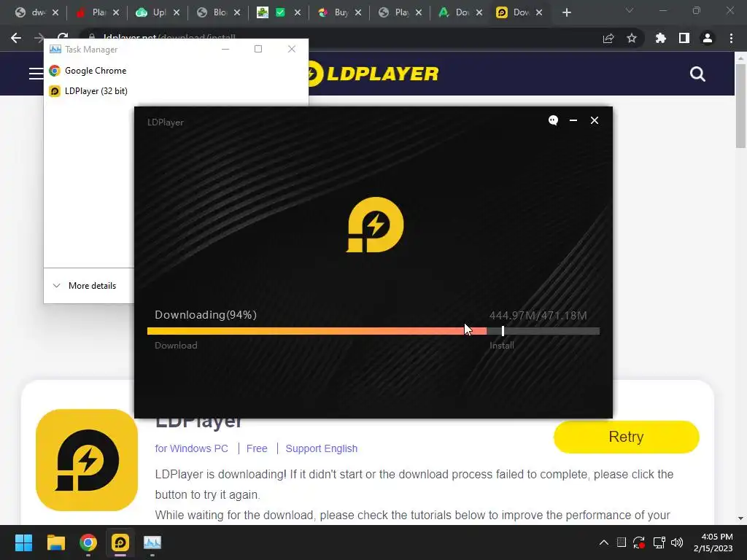Click the yellow Retry button
The height and width of the screenshot is (560, 747).
[626, 437]
